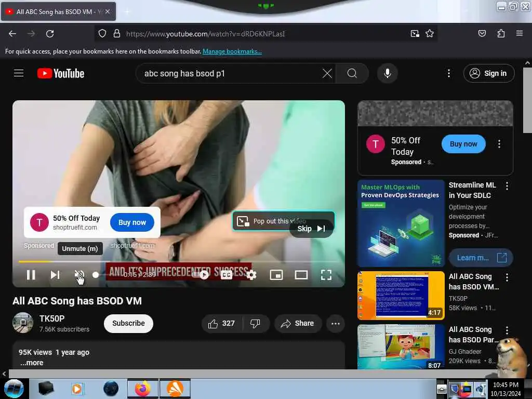Viewport: 532px width, 399px height.
Task: Click the video progress bar
Action: pyautogui.click(x=179, y=262)
